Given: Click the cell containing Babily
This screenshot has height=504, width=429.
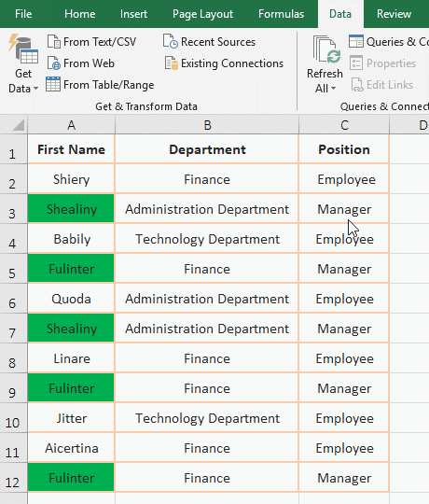Looking at the screenshot, I should coord(71,239).
